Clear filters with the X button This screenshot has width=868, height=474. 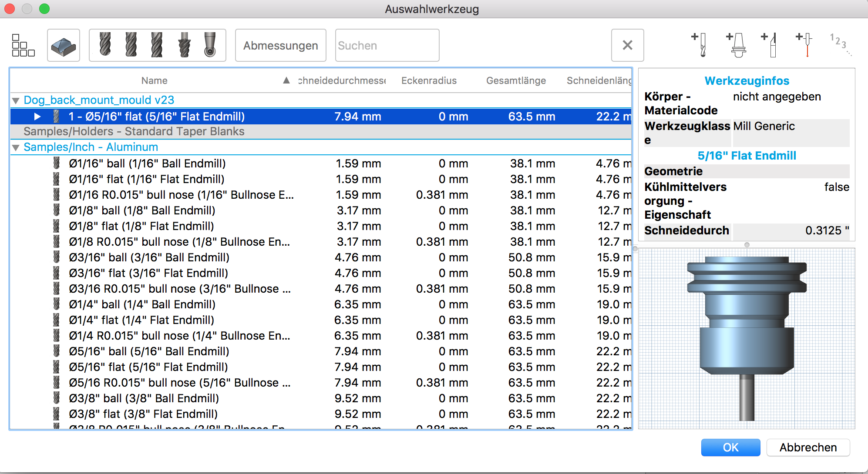(x=627, y=45)
